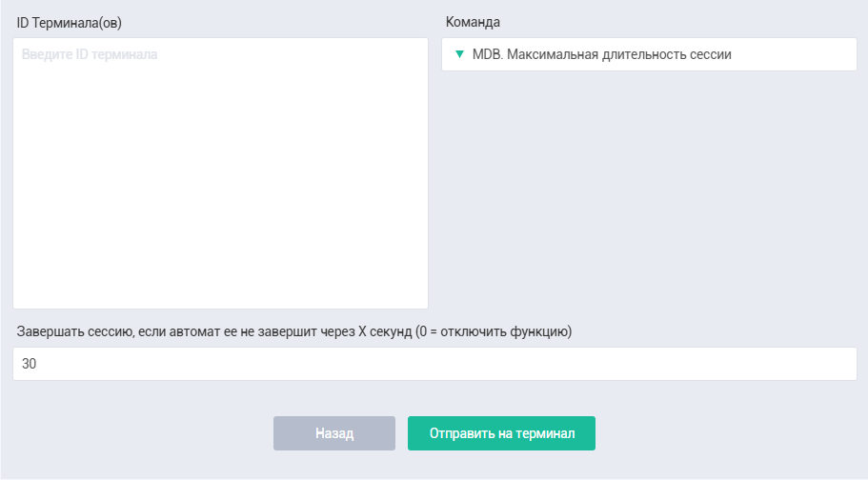Expand the command selector via its teal arrow
The width and height of the screenshot is (868, 480).
(459, 54)
